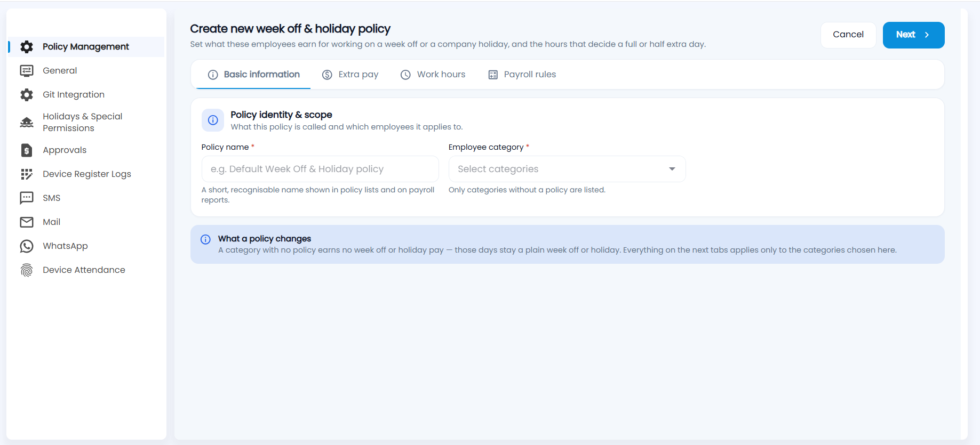Click the info icon in What a policy changes banner
The image size is (980, 445).
205,239
